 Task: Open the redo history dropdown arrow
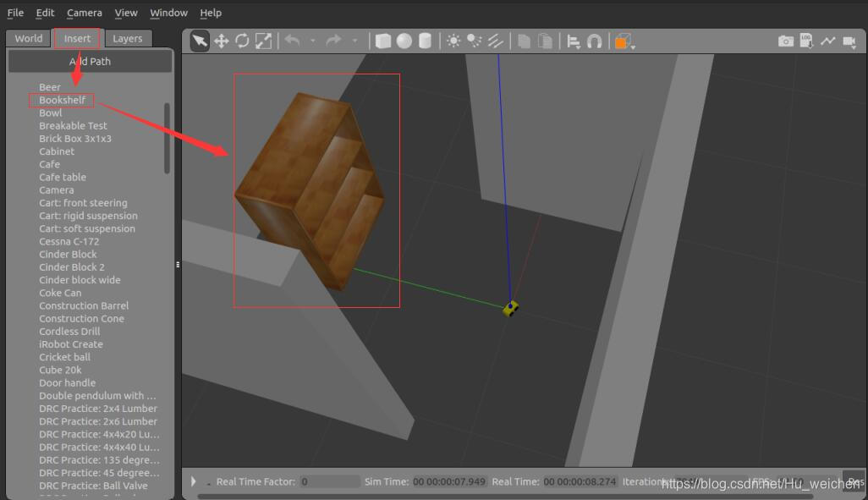coord(354,41)
